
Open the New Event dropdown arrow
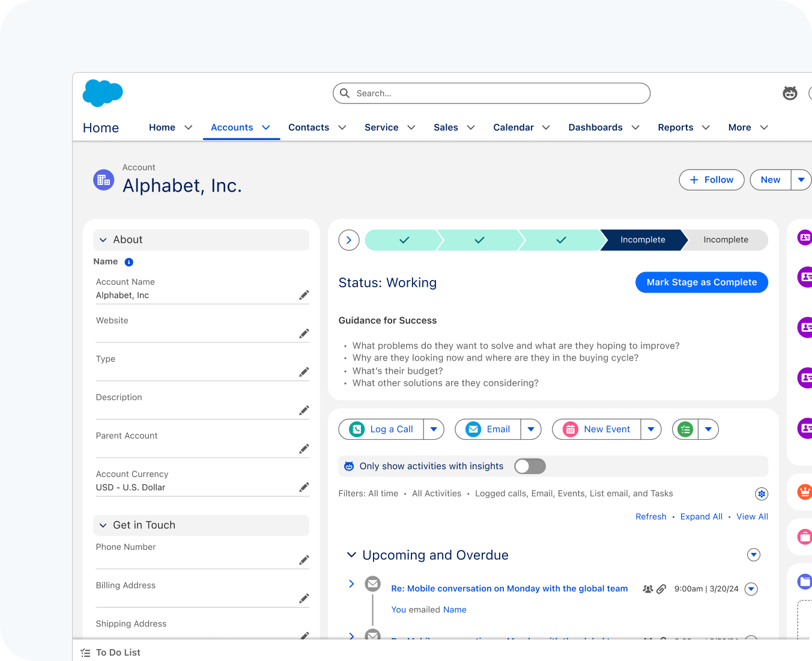[x=651, y=429]
